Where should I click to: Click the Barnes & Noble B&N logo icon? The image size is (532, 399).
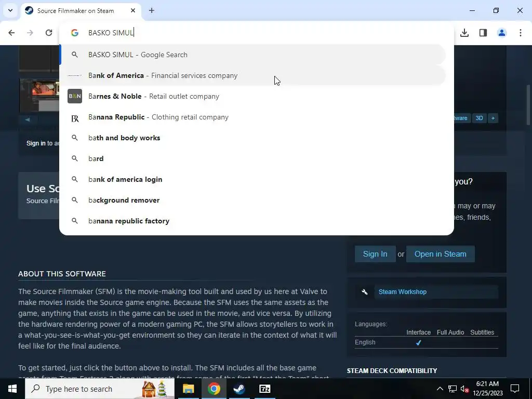[x=75, y=96]
